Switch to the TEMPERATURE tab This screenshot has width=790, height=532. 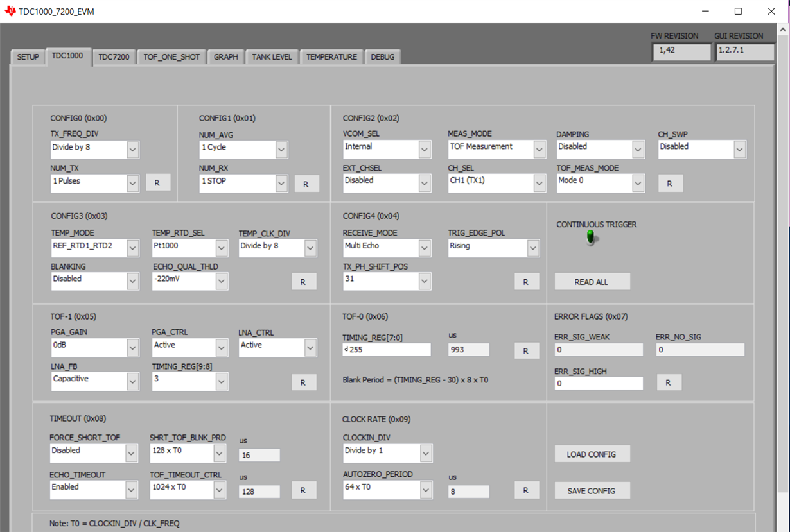tap(331, 57)
